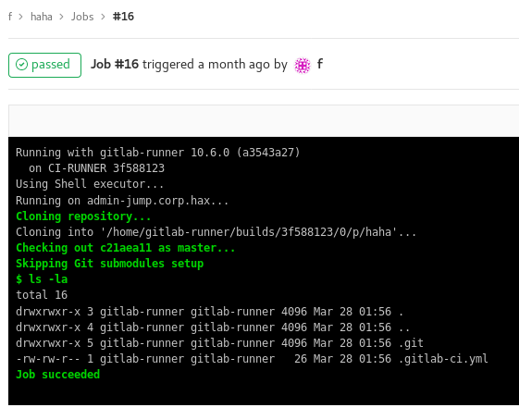Open the 'haha' project breadcrumb
The height and width of the screenshot is (420, 519).
pos(42,17)
